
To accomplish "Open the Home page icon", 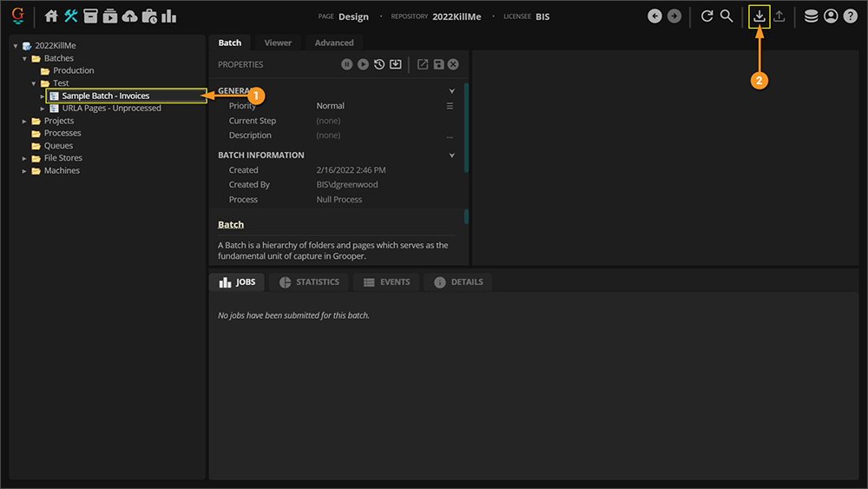I will (51, 16).
